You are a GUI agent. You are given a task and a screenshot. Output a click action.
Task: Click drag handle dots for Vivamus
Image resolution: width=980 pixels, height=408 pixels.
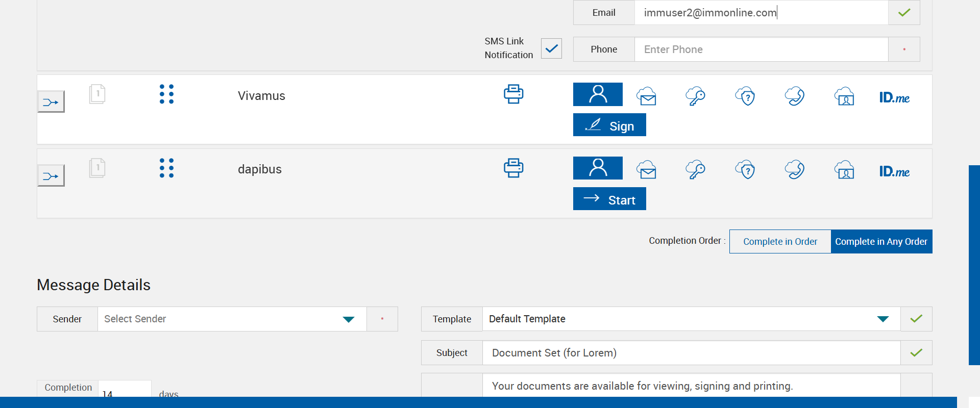(166, 94)
